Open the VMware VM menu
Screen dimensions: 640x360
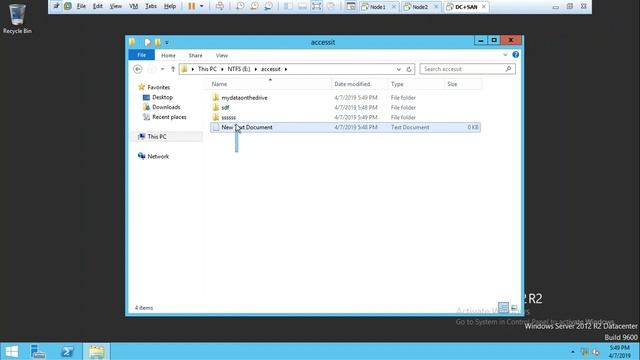pos(133,6)
